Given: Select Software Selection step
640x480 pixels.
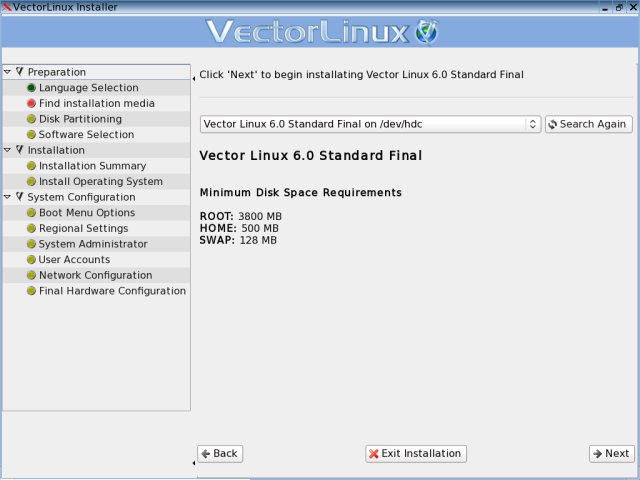Looking at the screenshot, I should pyautogui.click(x=86, y=134).
